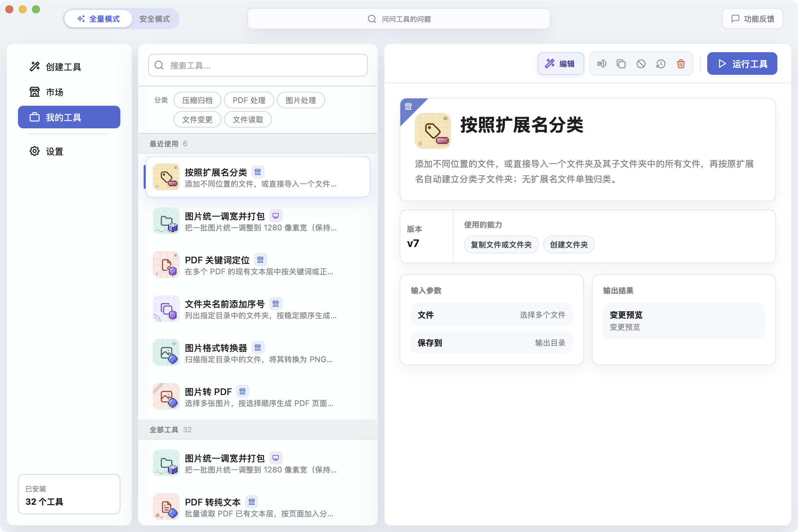Click the rename icon in the tool toolbar
The image size is (798, 532).
tap(601, 64)
